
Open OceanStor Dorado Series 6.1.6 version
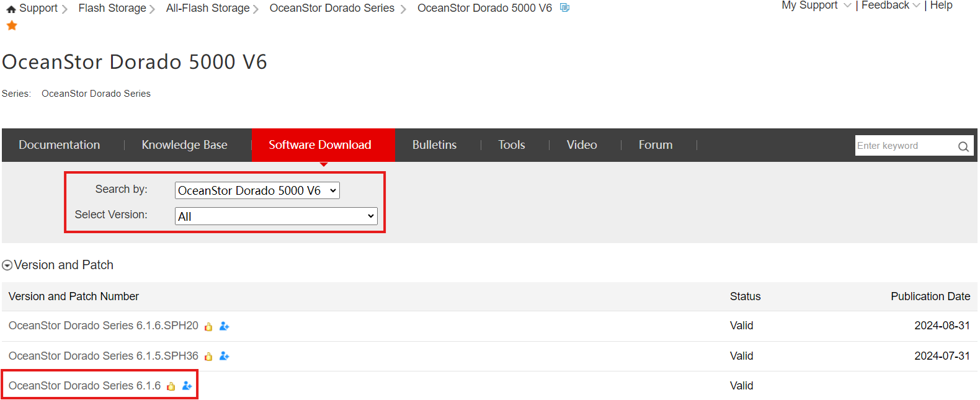(84, 386)
